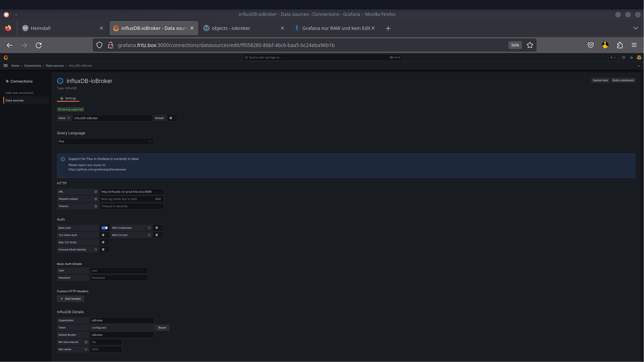The image size is (644, 362).
Task: Close the Heimdall tab
Action: coord(101,28)
